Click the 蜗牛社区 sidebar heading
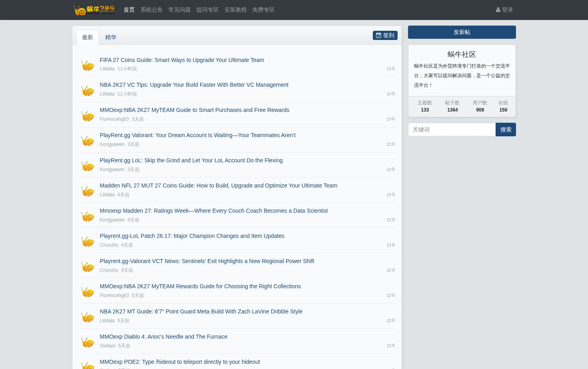This screenshot has width=588, height=369. [x=462, y=54]
